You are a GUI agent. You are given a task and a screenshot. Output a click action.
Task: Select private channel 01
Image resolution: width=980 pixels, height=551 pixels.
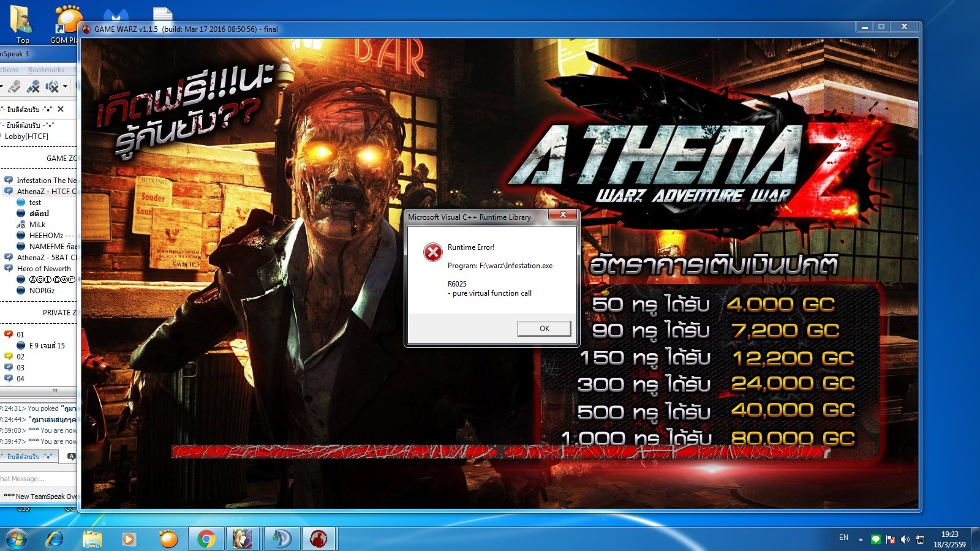pos(20,335)
